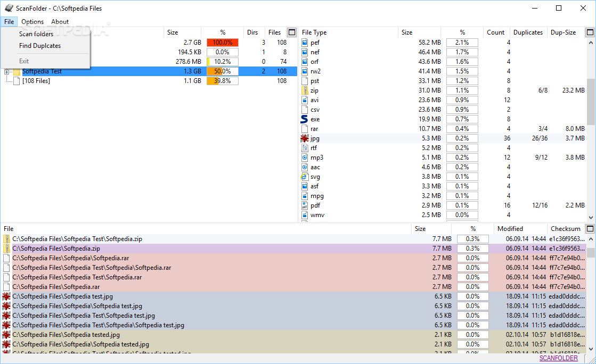Screen dimensions: 596x364
Task: Click icon of Softpedia Test\Softpedia.zip file
Action: (x=6, y=239)
